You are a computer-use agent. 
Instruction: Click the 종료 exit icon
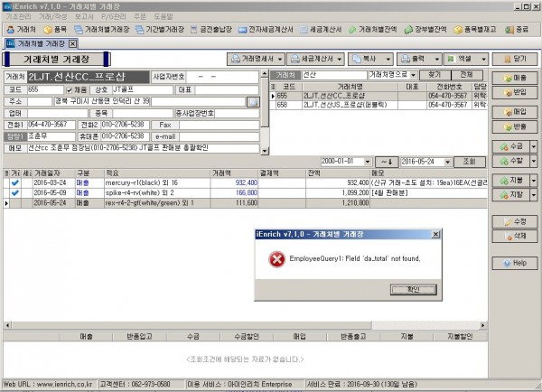click(519, 29)
